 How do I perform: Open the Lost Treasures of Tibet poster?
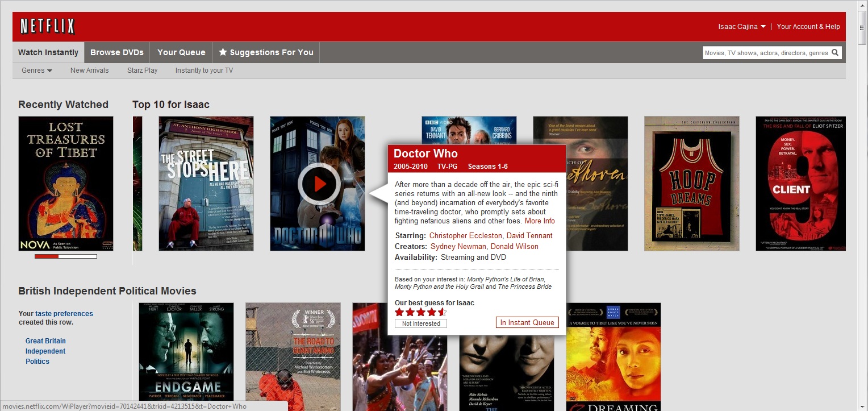click(x=66, y=184)
